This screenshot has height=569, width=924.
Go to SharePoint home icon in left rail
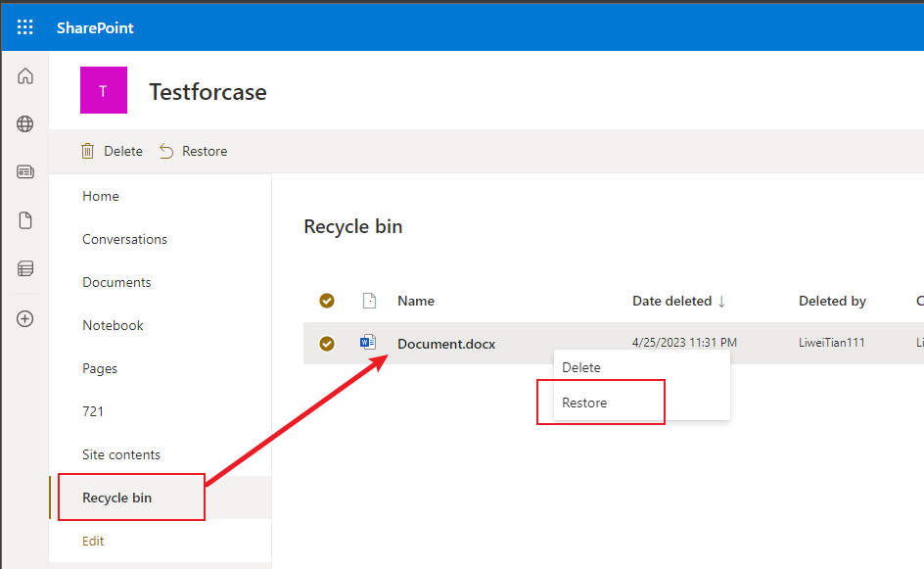pos(25,76)
